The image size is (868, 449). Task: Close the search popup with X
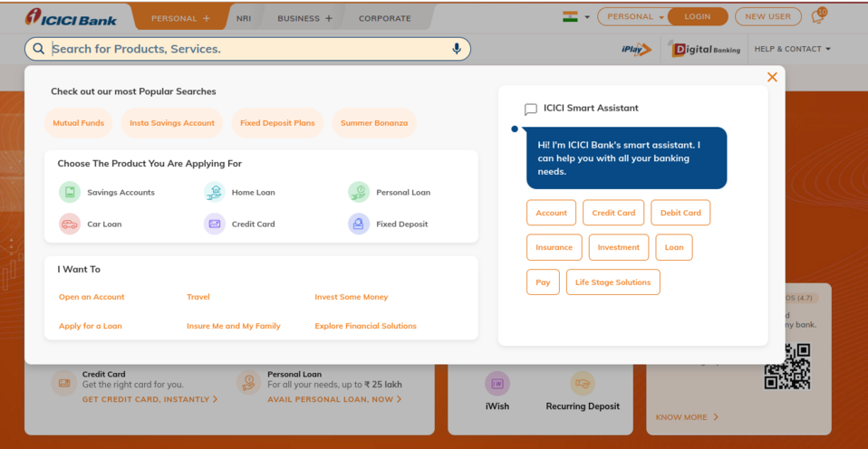772,78
